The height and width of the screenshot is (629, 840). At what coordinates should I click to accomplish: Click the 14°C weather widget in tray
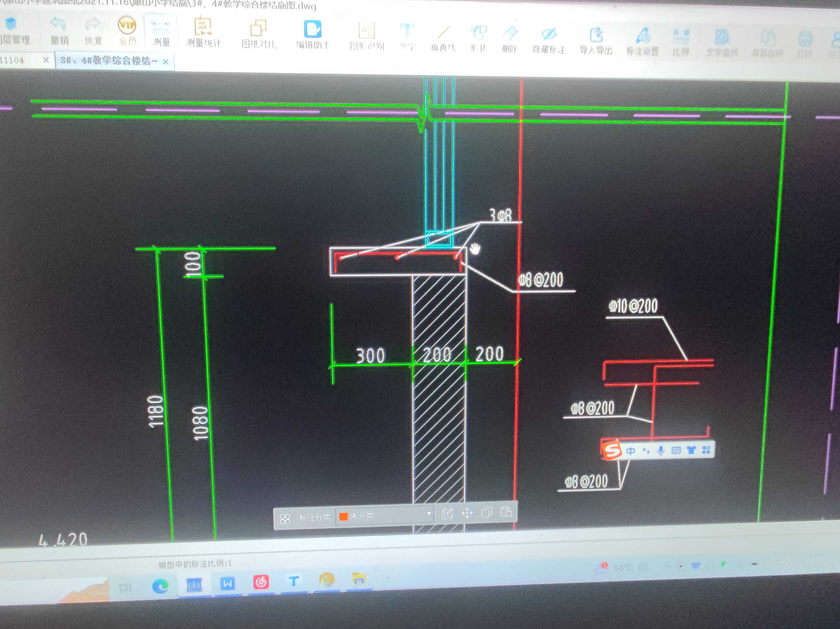coord(621,567)
